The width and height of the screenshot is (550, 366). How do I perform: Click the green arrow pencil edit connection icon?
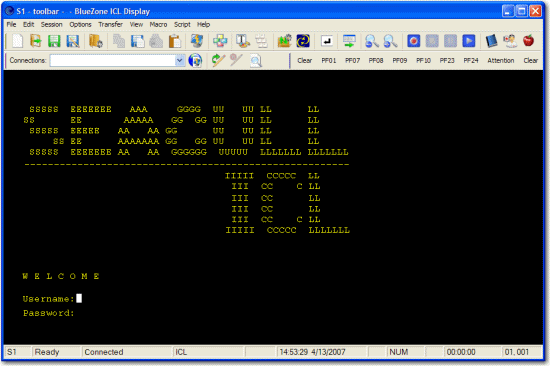tap(218, 60)
